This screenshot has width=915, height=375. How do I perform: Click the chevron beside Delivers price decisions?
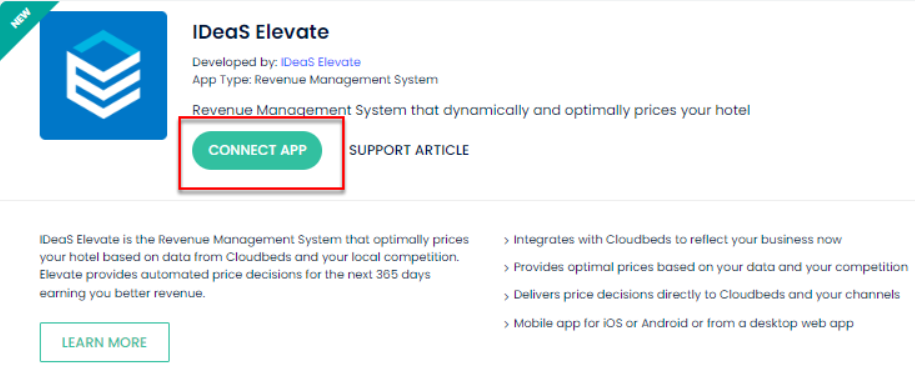pos(506,296)
